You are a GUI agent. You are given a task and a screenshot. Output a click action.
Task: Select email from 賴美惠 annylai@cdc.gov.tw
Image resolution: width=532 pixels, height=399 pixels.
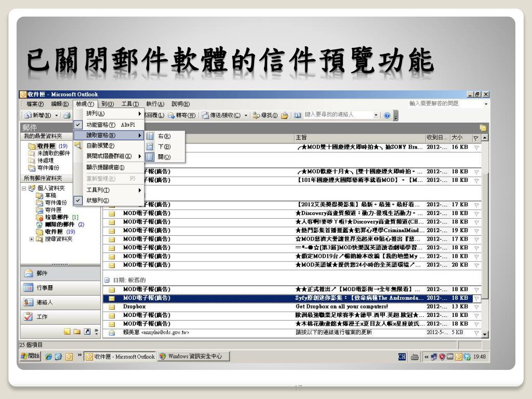[292, 332]
